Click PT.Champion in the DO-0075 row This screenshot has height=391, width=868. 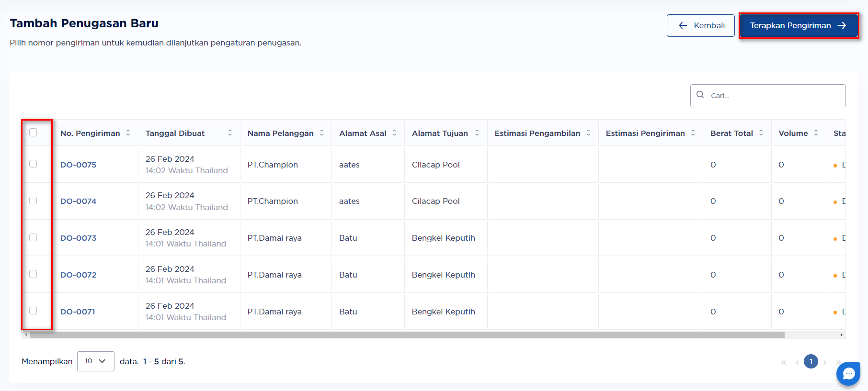pyautogui.click(x=273, y=165)
